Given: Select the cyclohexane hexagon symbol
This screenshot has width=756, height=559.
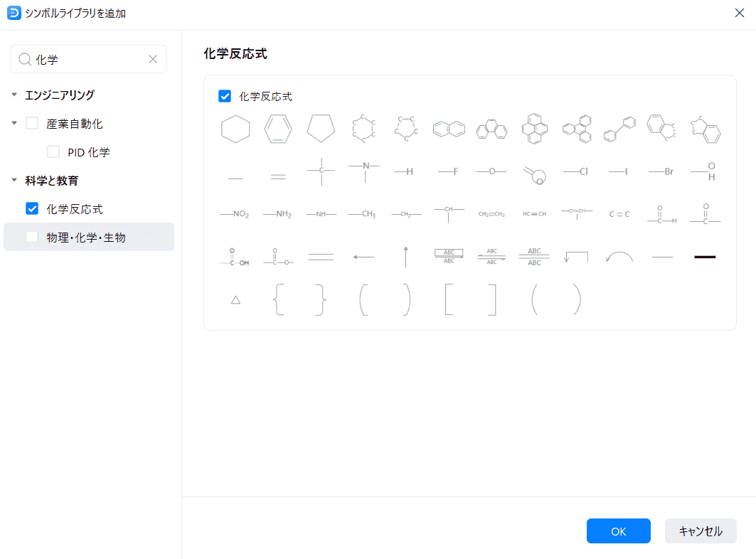Looking at the screenshot, I should pyautogui.click(x=235, y=129).
